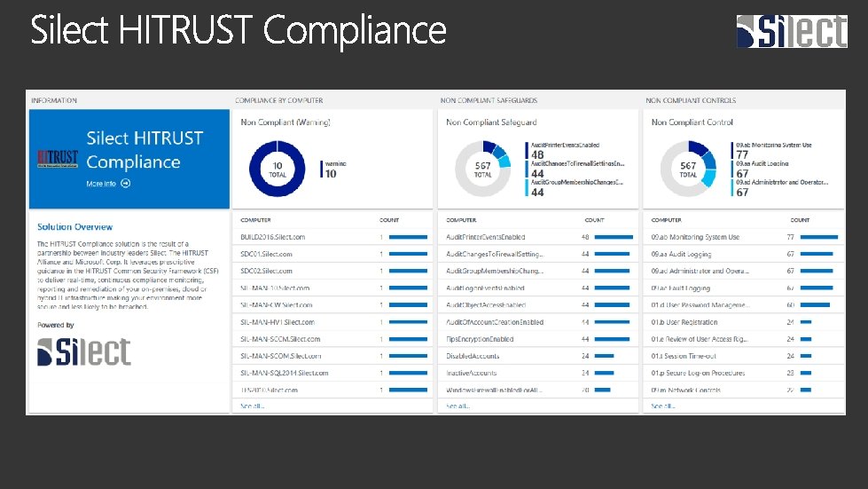Select the 01.t Session Time-out row
868x489 pixels.
744,356
